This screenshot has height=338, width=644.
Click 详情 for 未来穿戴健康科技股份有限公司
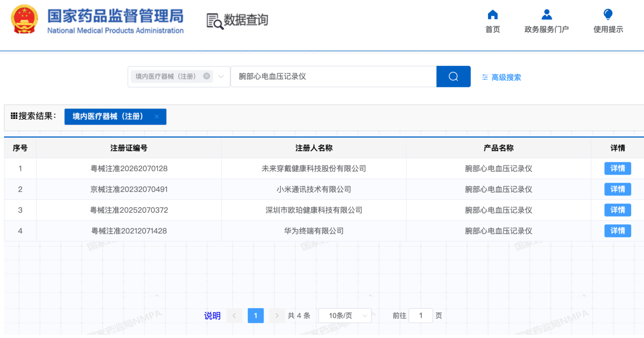pyautogui.click(x=618, y=168)
